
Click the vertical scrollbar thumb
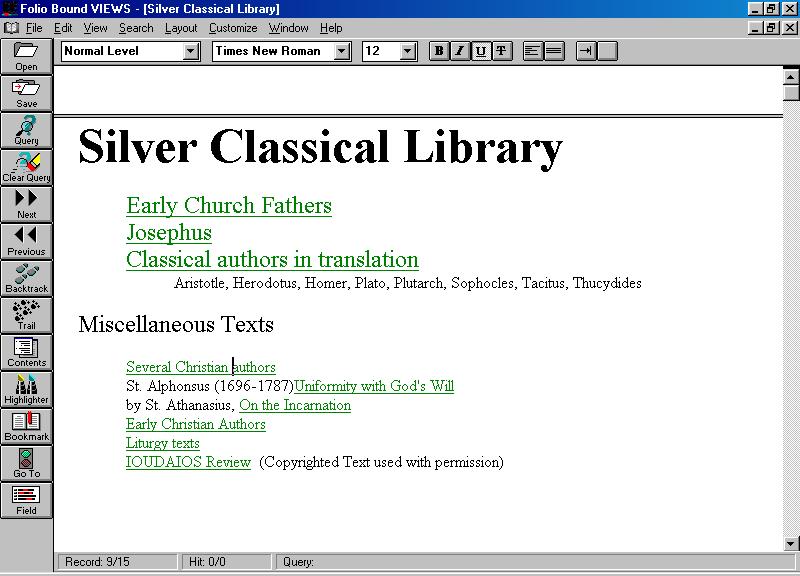tap(790, 93)
